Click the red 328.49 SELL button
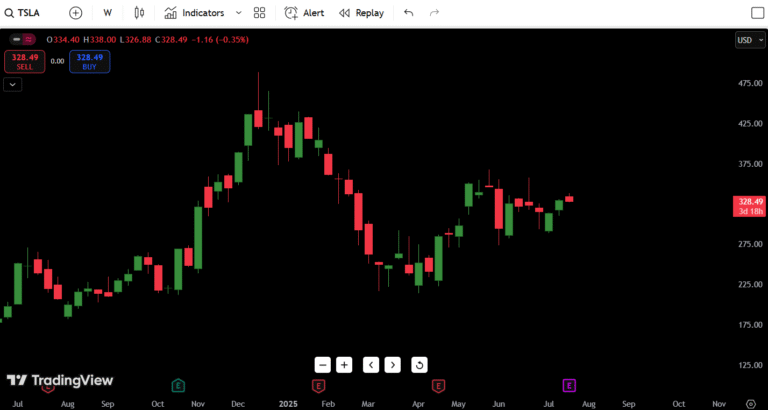Screen dimensions: 768x410 (x=24, y=62)
